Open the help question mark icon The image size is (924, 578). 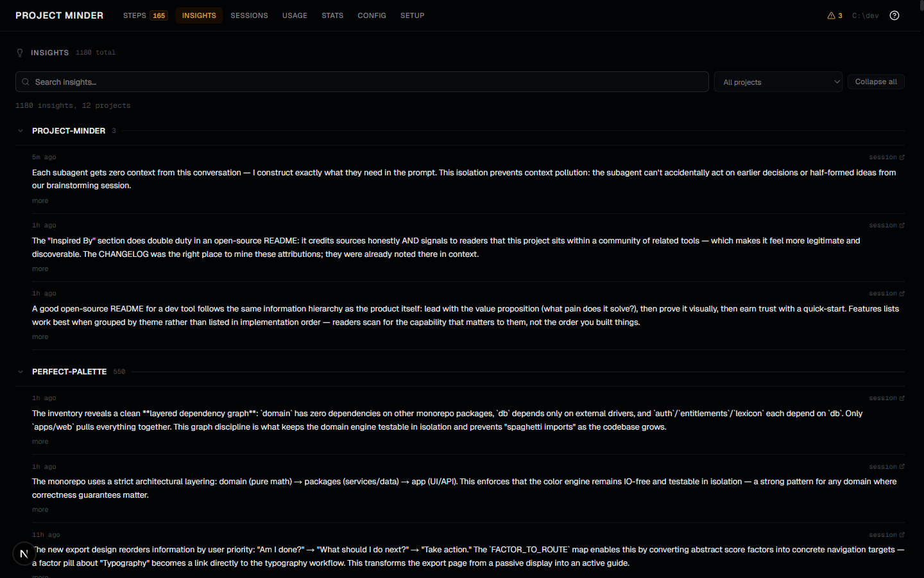[x=894, y=15]
